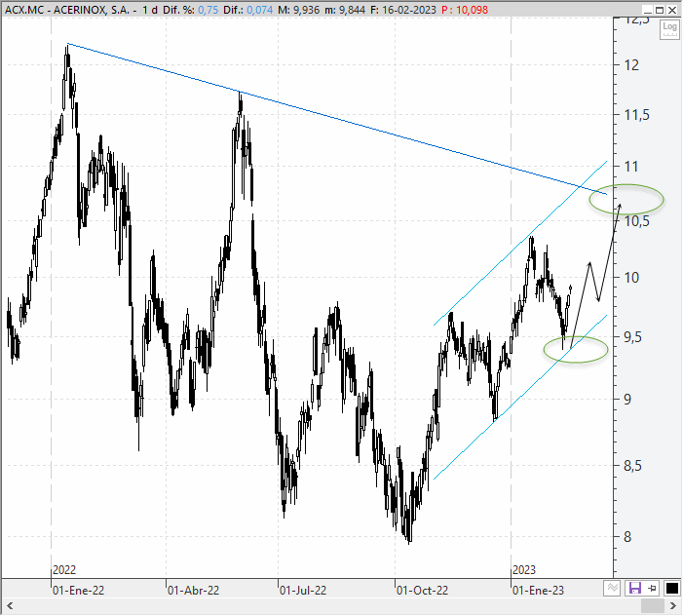683x616 pixels.
Task: Click the red price value 10,098
Action: tap(472, 10)
